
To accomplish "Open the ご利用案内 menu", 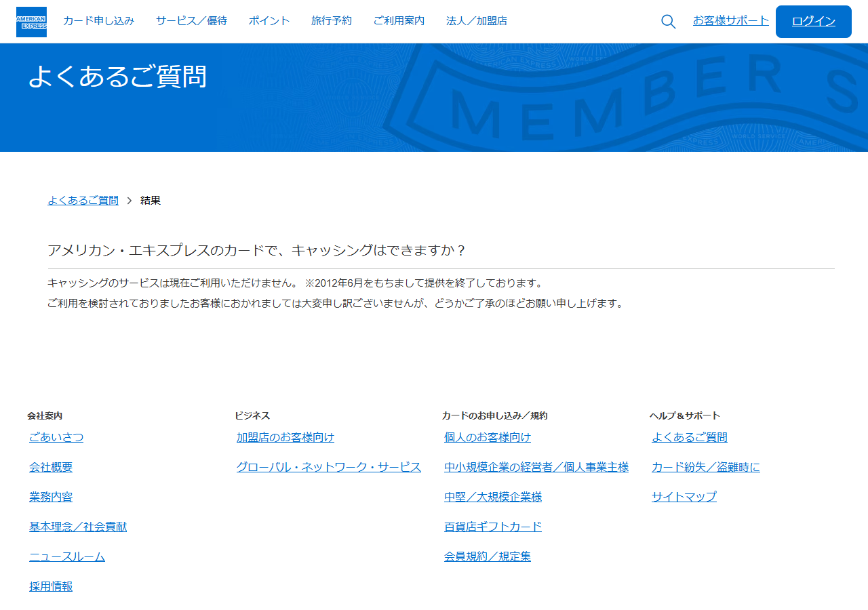I will coord(399,21).
